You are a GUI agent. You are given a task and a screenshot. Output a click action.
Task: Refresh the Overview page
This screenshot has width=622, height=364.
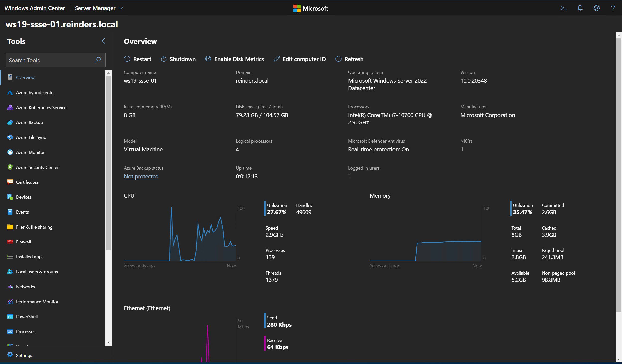tap(349, 59)
